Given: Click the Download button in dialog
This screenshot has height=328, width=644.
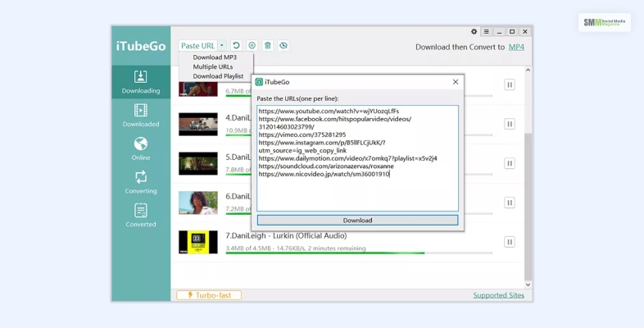Looking at the screenshot, I should [x=357, y=221].
